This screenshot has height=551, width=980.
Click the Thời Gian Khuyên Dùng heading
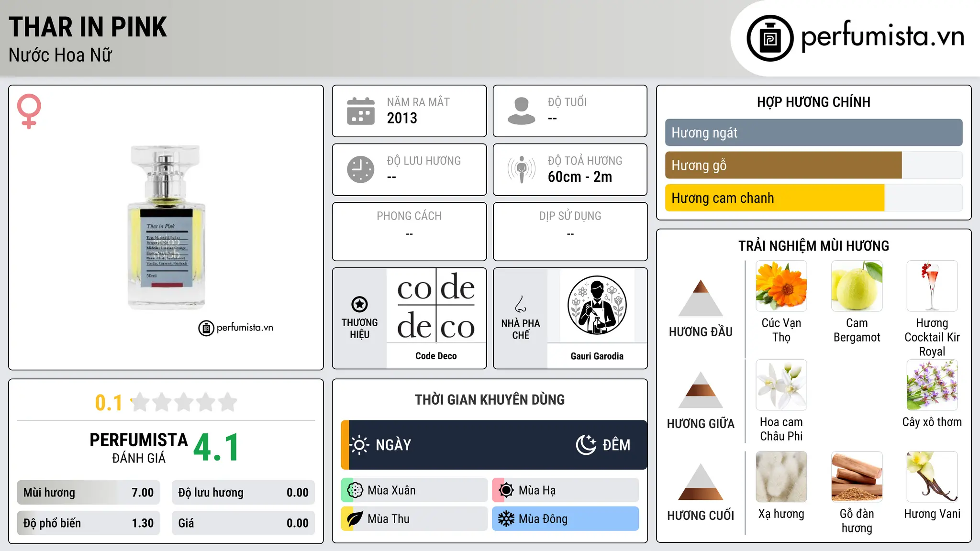tap(490, 399)
